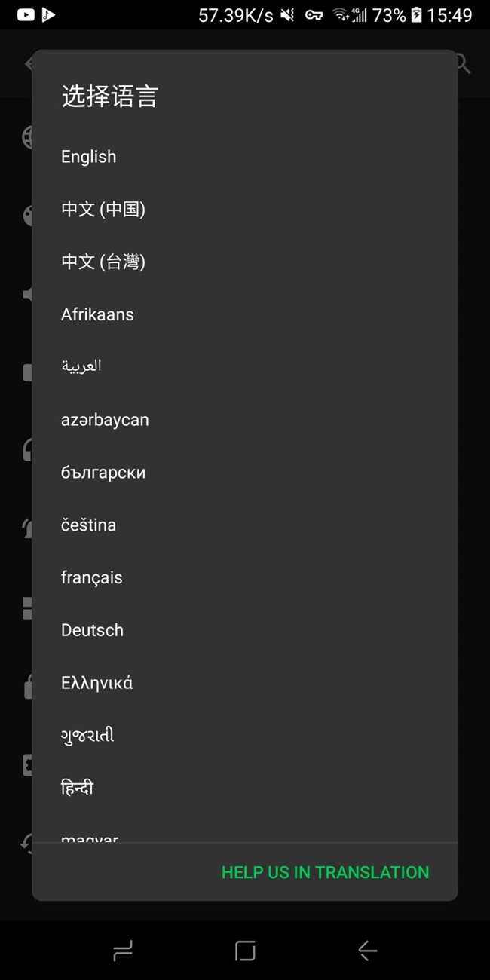Choose 中文 (中国) from the language list
Image resolution: width=490 pixels, height=980 pixels.
point(103,209)
